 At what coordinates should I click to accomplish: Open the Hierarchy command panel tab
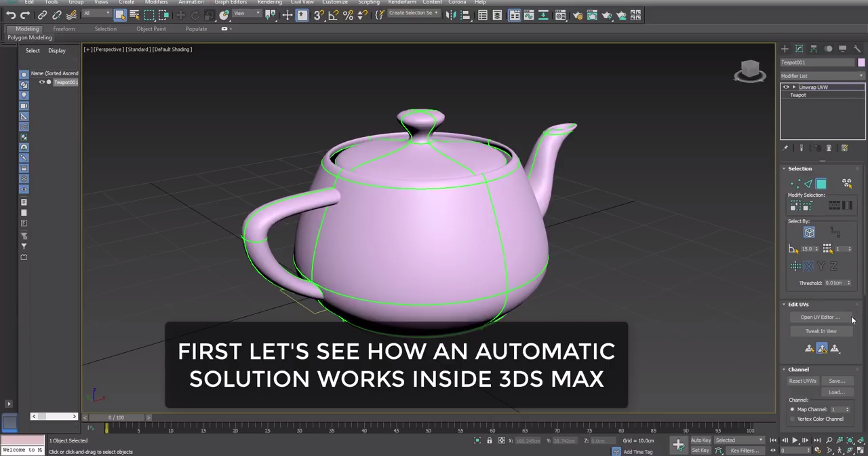click(813, 49)
